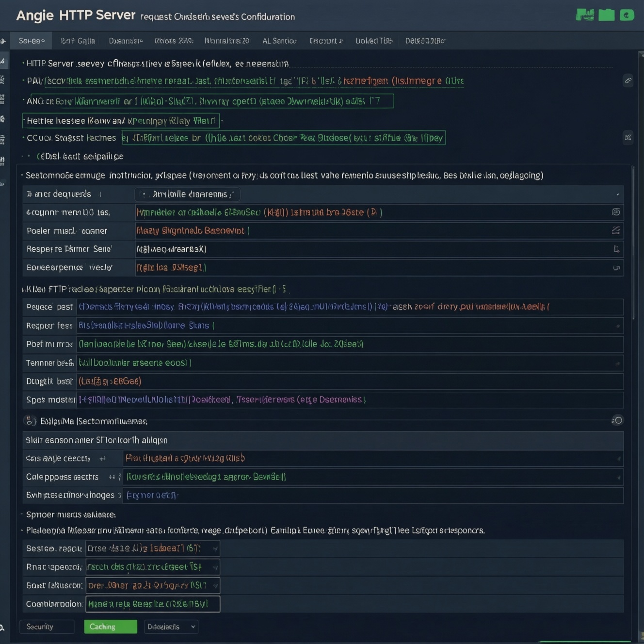644x644 pixels.
Task: Click circular icon right of EsiayiMa section header
Action: 617,420
